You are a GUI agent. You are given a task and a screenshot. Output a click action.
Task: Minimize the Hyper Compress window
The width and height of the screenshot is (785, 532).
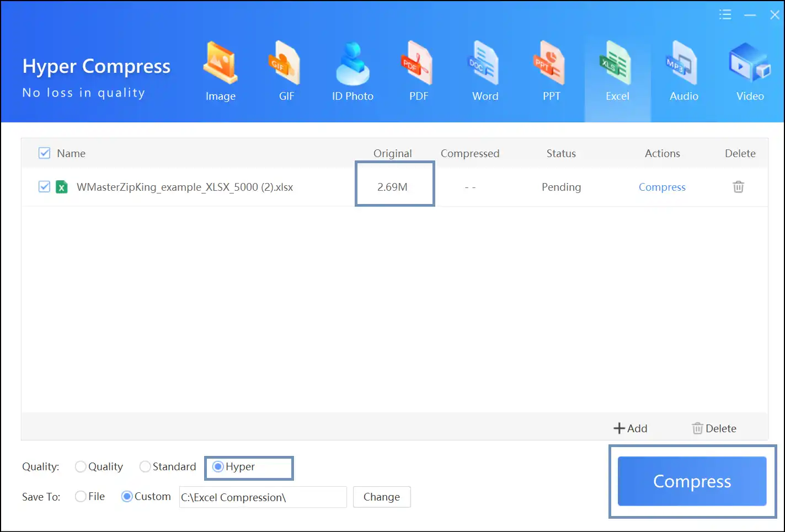pyautogui.click(x=750, y=15)
